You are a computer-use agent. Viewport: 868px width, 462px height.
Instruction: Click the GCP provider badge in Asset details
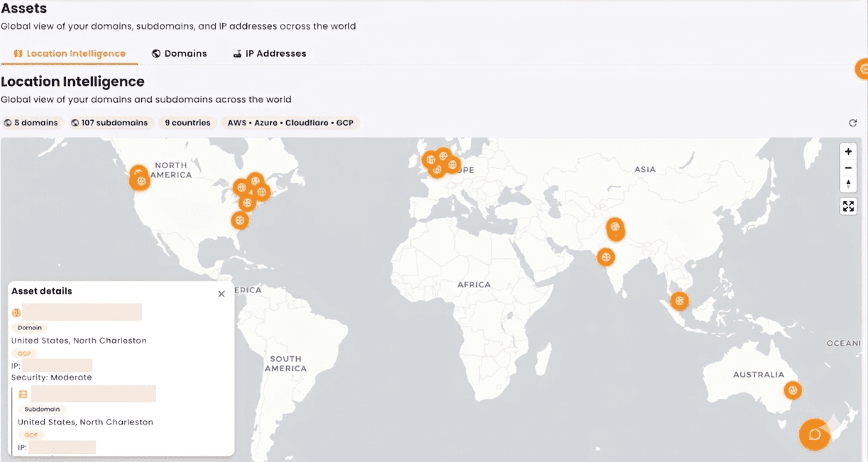[24, 353]
